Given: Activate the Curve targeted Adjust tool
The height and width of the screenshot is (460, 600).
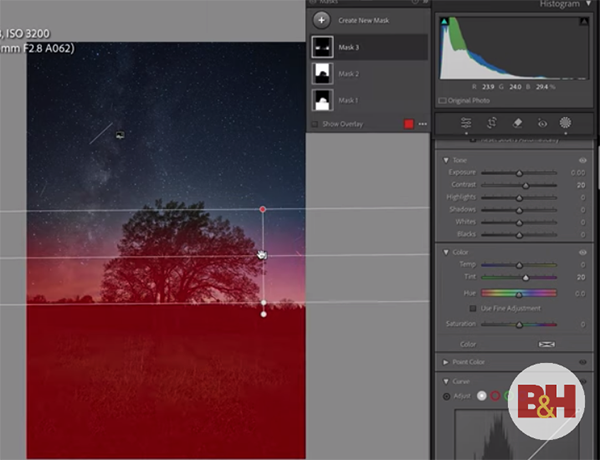Looking at the screenshot, I should pyautogui.click(x=447, y=396).
